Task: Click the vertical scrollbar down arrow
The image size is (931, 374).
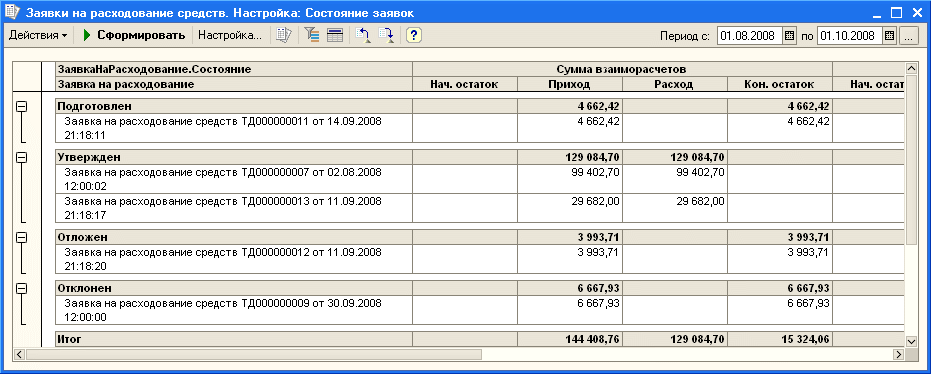Action: (x=911, y=341)
